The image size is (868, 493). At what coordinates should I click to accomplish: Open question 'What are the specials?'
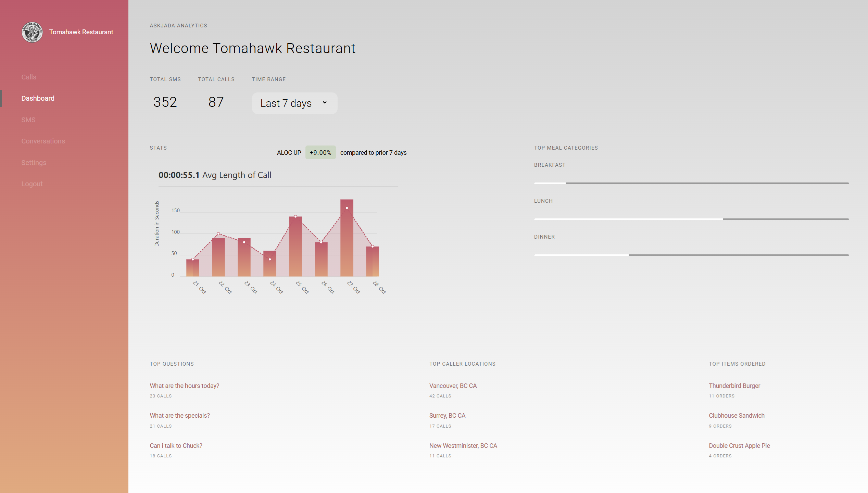coord(180,415)
